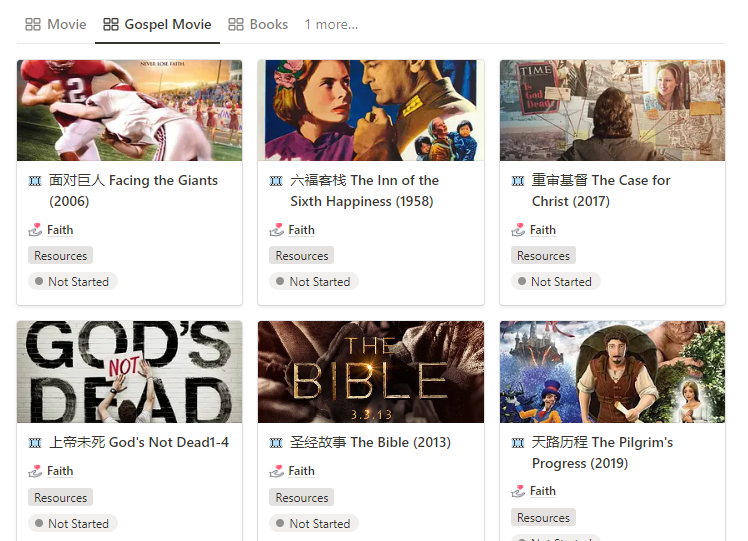Click the film icon beside The Bible (2013)
748x541 pixels.
click(276, 443)
